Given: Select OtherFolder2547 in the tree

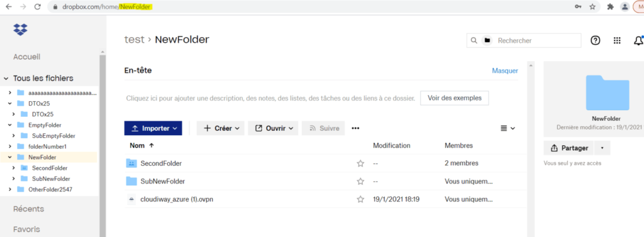Looking at the screenshot, I should (x=50, y=189).
